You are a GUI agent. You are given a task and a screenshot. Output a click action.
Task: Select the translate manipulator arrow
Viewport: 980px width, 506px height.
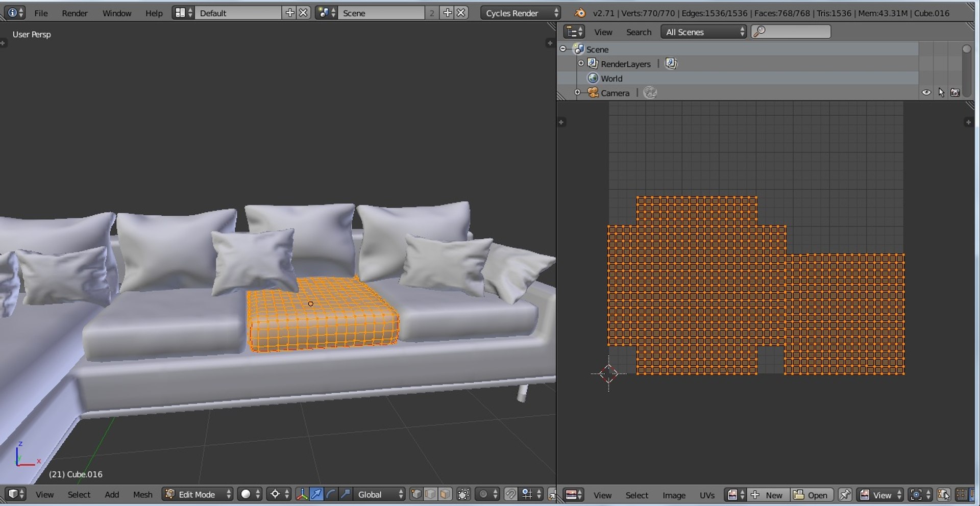tap(316, 494)
